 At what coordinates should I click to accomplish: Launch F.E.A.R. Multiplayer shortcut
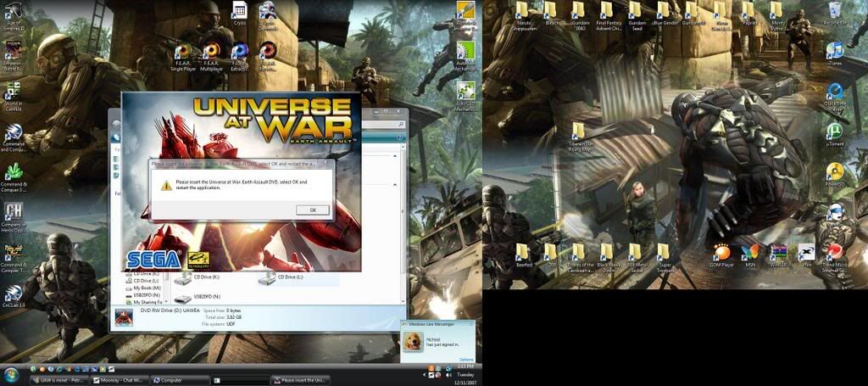(x=211, y=58)
